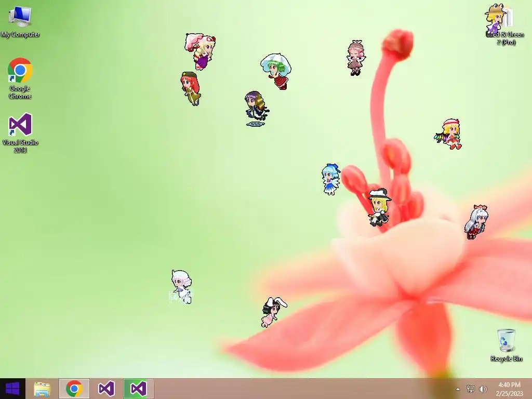Click the blonde girl with pink parasol
Viewport: 532px width, 399px height.
tap(201, 51)
